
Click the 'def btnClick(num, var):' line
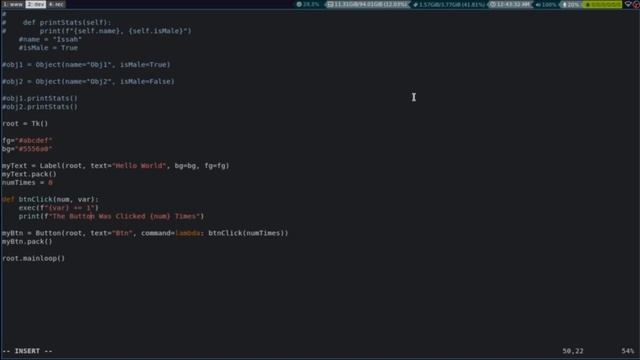[x=50, y=200]
